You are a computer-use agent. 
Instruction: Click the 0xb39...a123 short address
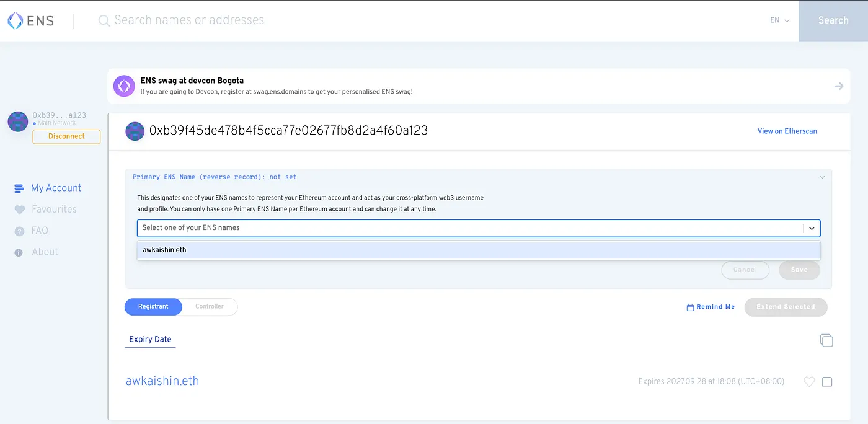60,115
